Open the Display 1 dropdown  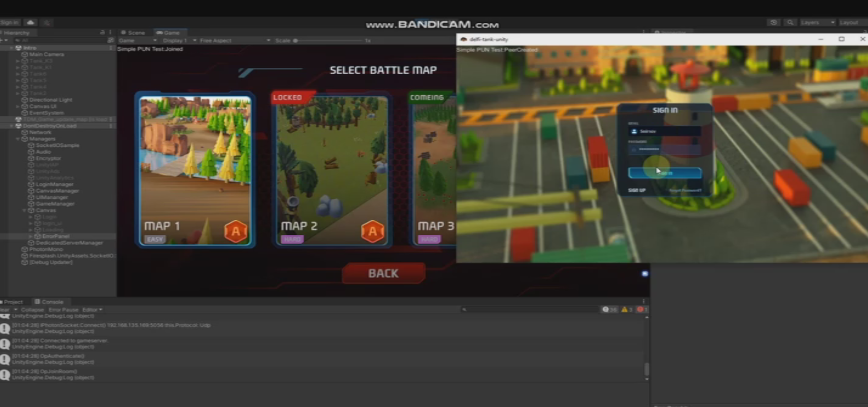[177, 41]
